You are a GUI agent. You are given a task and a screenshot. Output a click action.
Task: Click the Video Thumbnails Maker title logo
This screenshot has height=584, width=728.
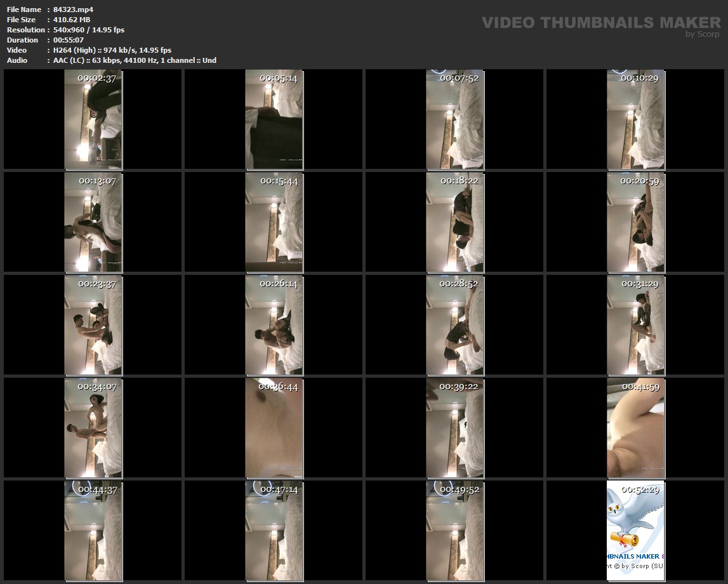pos(600,23)
